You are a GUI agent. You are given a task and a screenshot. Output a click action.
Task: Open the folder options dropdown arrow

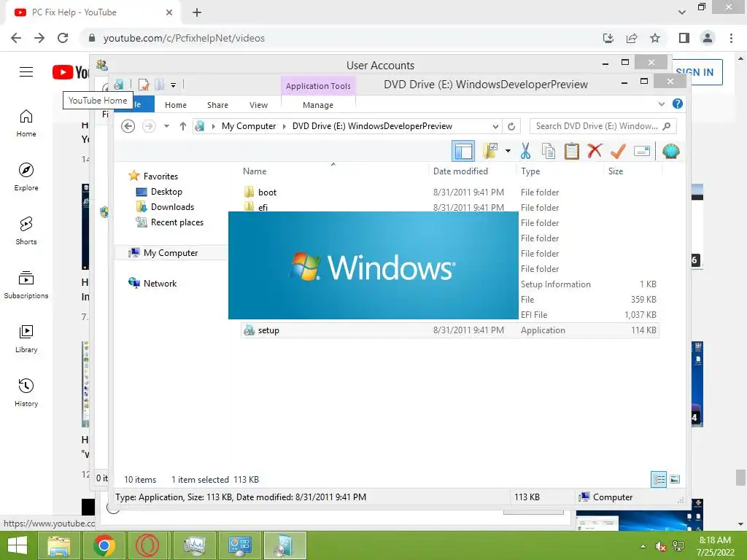pyautogui.click(x=508, y=152)
